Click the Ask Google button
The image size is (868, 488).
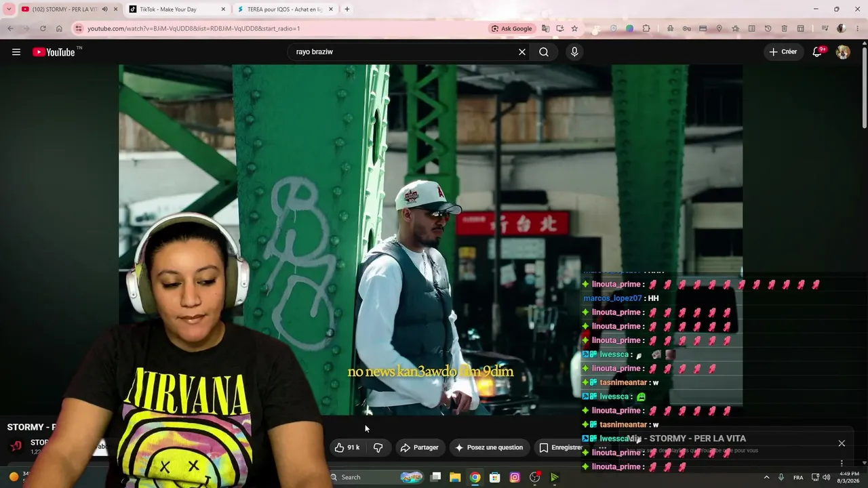tap(511, 28)
